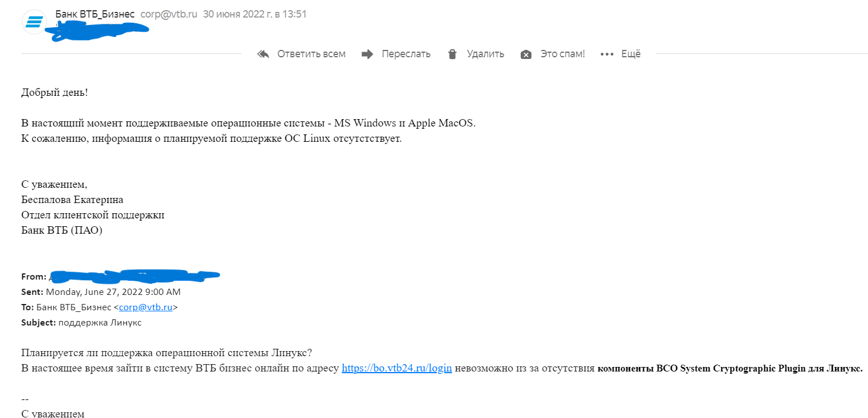The image size is (868, 418).
Task: Forward the message via "Переслать"
Action: 406,54
